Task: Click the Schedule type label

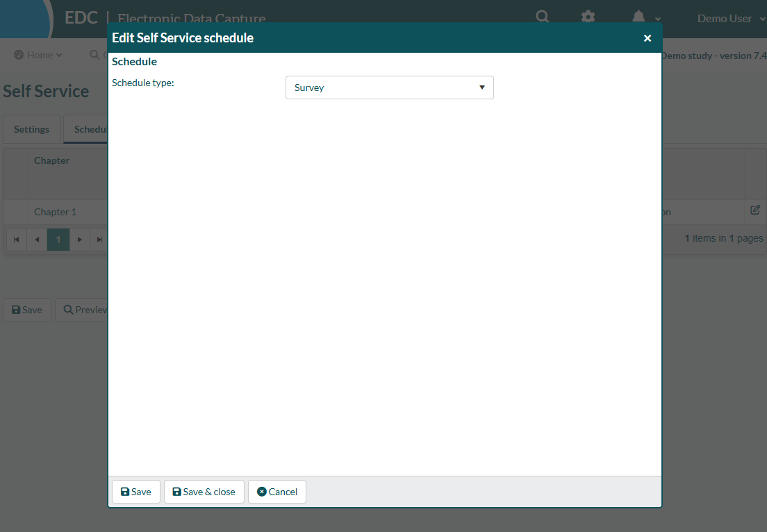Action: coord(143,83)
